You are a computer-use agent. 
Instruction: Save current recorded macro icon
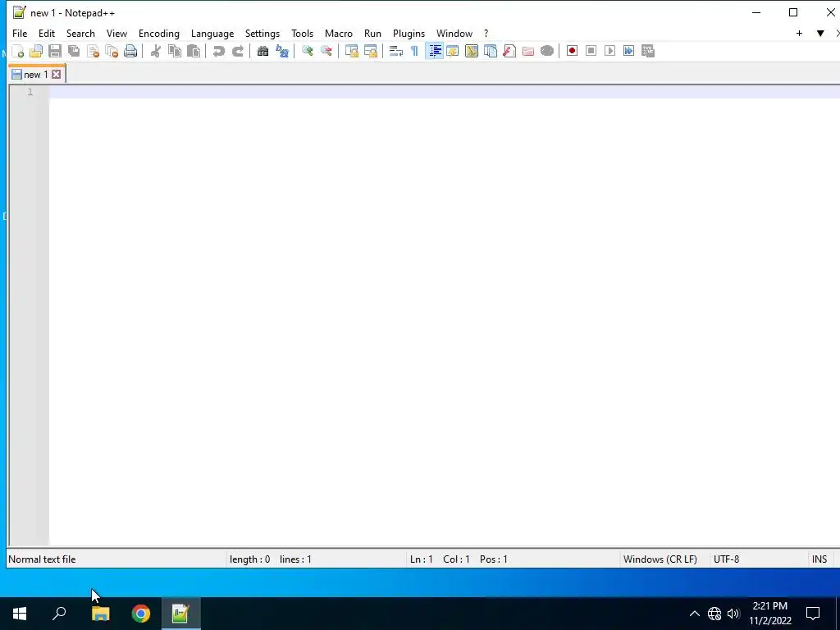click(648, 51)
